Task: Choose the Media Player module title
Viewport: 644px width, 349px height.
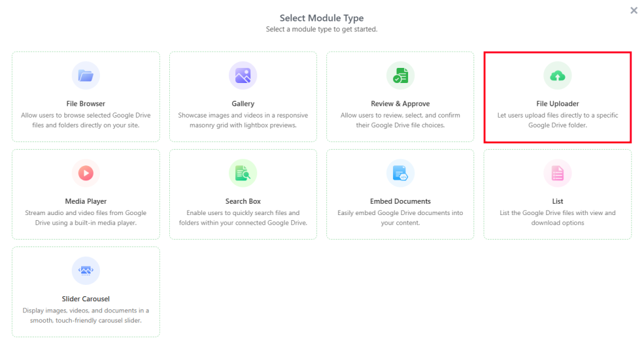Action: [x=86, y=201]
